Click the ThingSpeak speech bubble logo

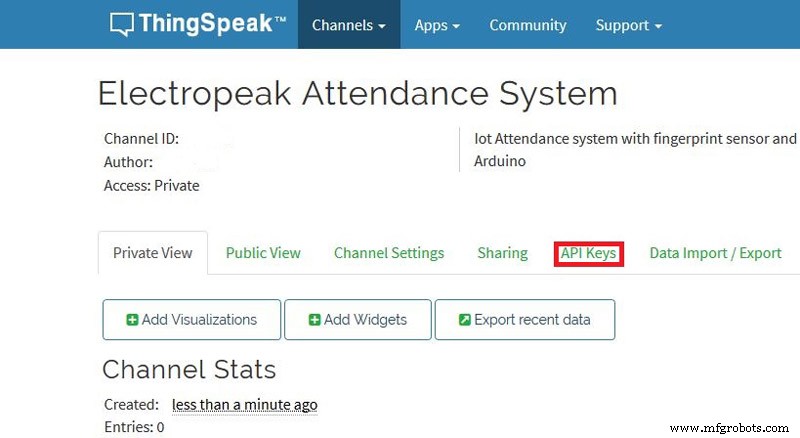coord(122,24)
